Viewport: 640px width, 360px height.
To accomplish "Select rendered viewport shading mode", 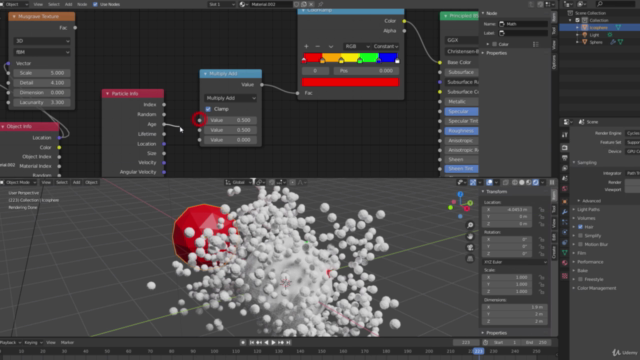I will (x=536, y=182).
